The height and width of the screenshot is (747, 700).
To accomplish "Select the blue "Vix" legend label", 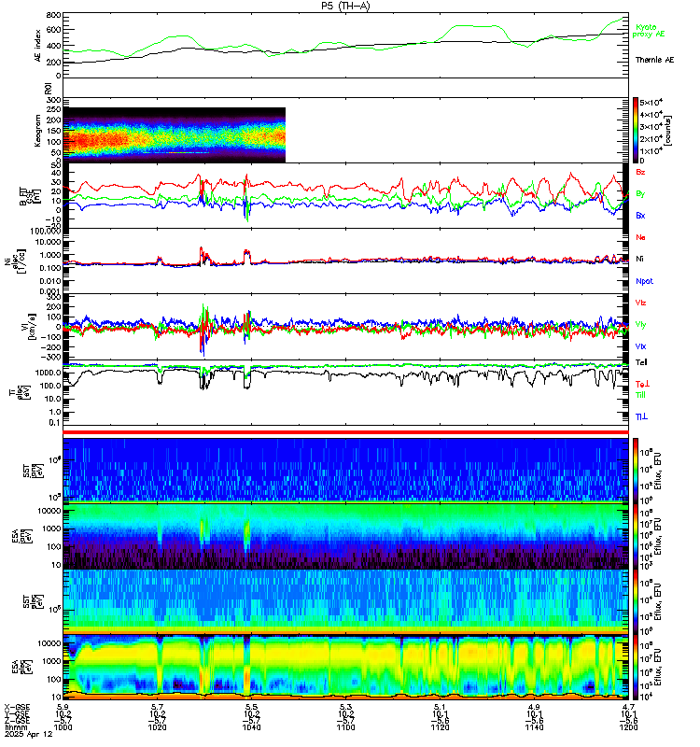I will (x=640, y=346).
